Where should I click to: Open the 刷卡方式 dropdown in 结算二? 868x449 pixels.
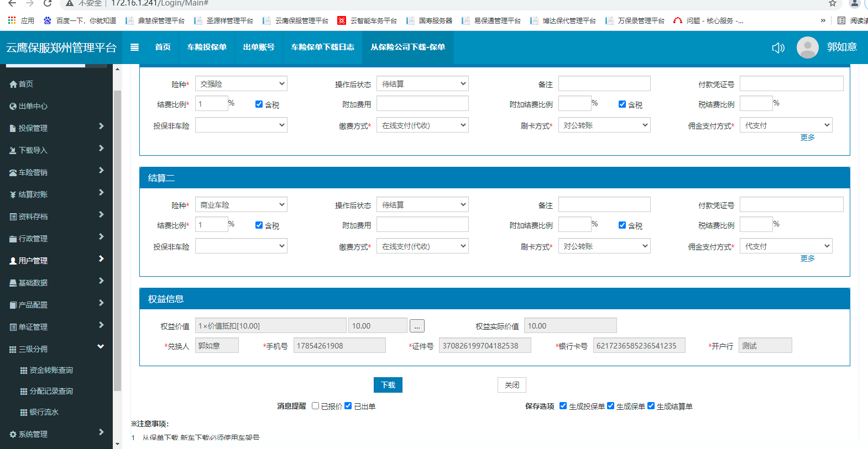click(604, 246)
